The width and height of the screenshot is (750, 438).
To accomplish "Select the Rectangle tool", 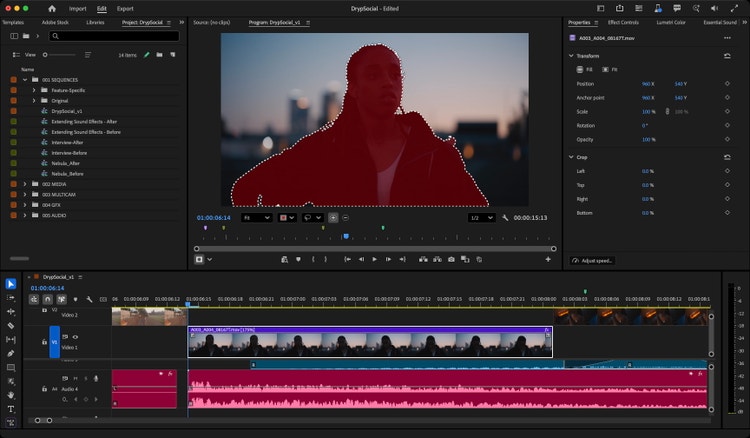I will click(11, 367).
